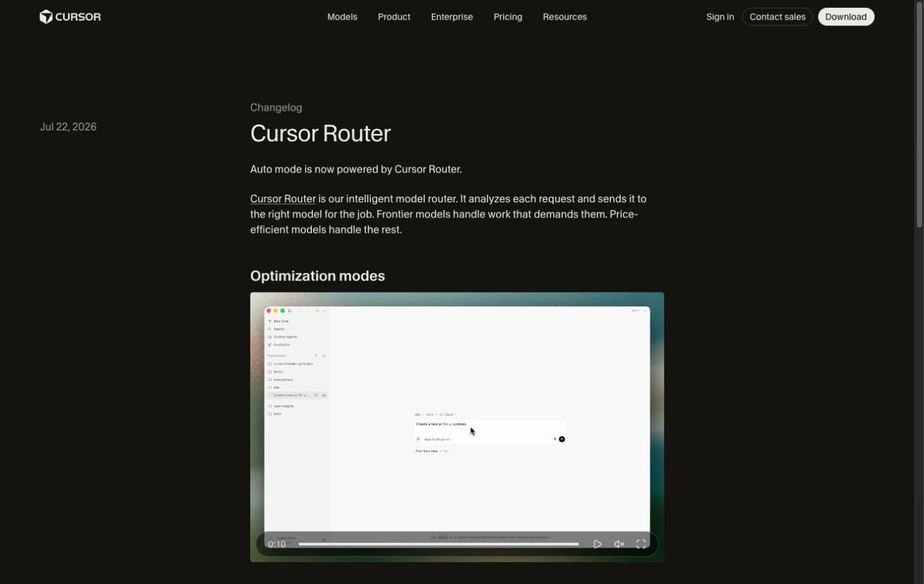
Task: Click the black send arrow in the video preview
Action: (562, 439)
